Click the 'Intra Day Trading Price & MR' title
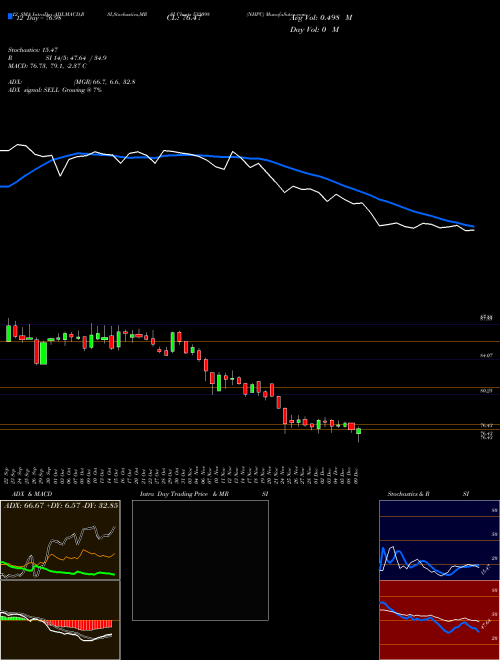500x660 pixels. pos(184,494)
